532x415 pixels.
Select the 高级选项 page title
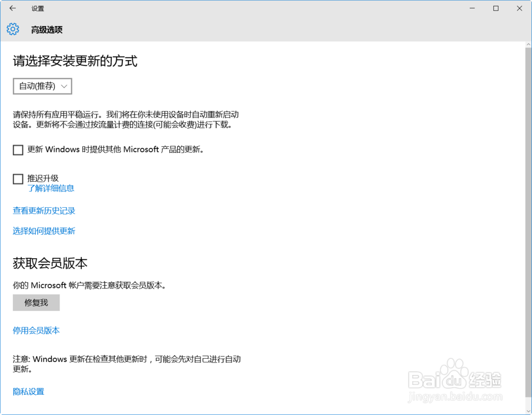tap(47, 30)
